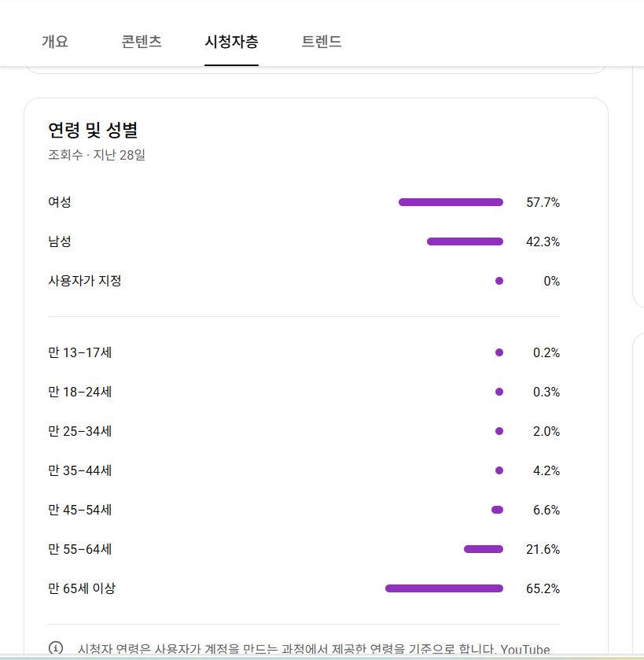Click the info icon beside the viewer age note
Image resolution: width=644 pixels, height=660 pixels.
[56, 648]
